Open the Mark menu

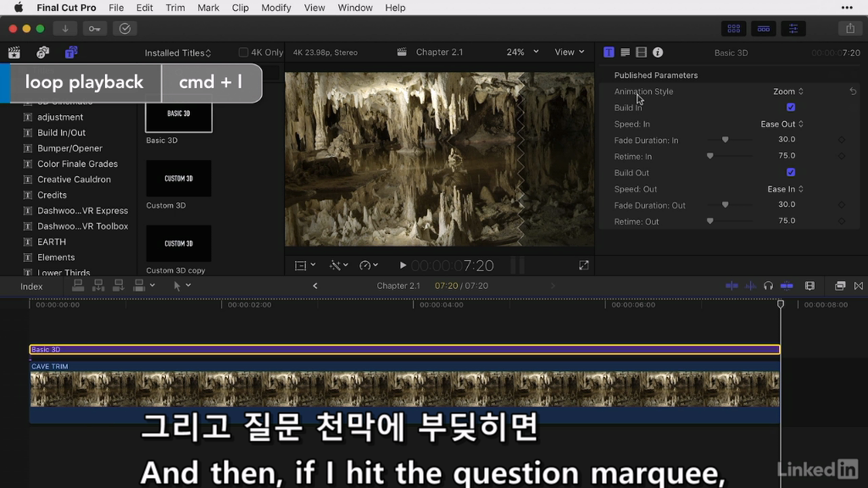pos(208,7)
